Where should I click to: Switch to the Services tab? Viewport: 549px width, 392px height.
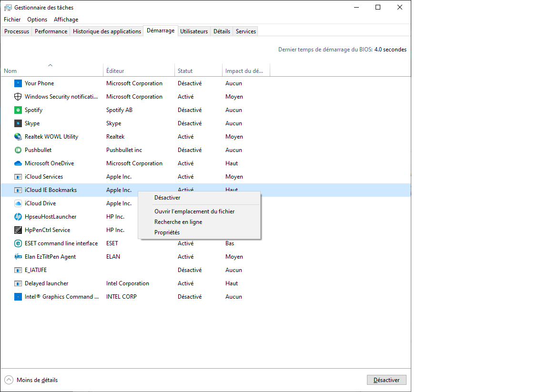[245, 31]
